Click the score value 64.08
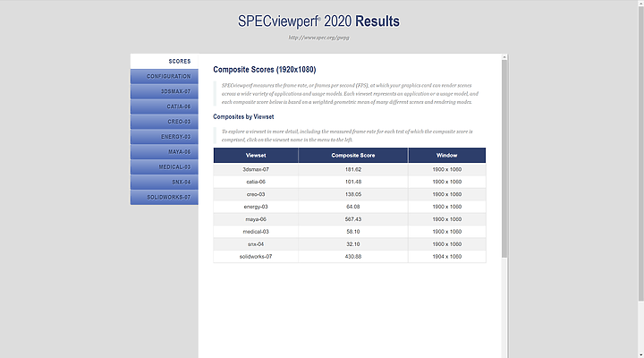Screen dimensions: 644x358 (353, 207)
